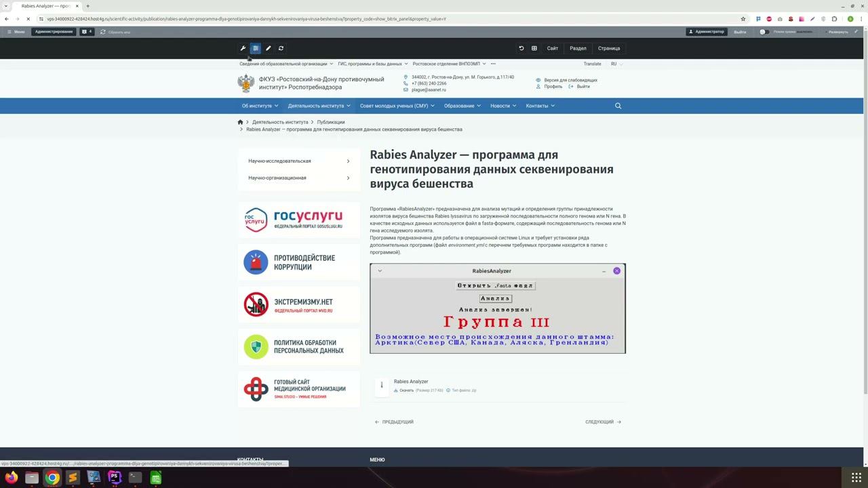Click the pencil edit icon in the toolbar

click(268, 48)
